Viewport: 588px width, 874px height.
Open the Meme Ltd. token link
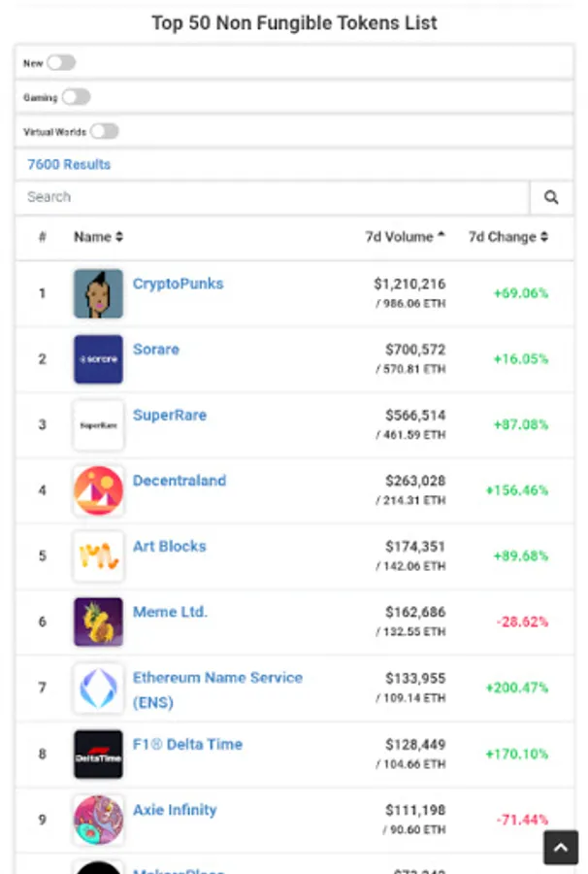click(x=170, y=612)
